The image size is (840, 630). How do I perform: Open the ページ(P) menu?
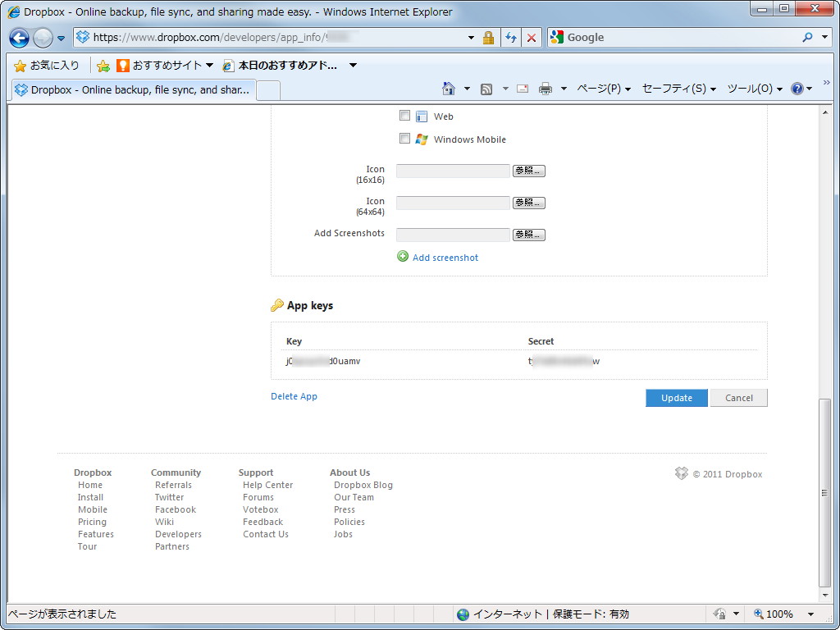click(604, 89)
